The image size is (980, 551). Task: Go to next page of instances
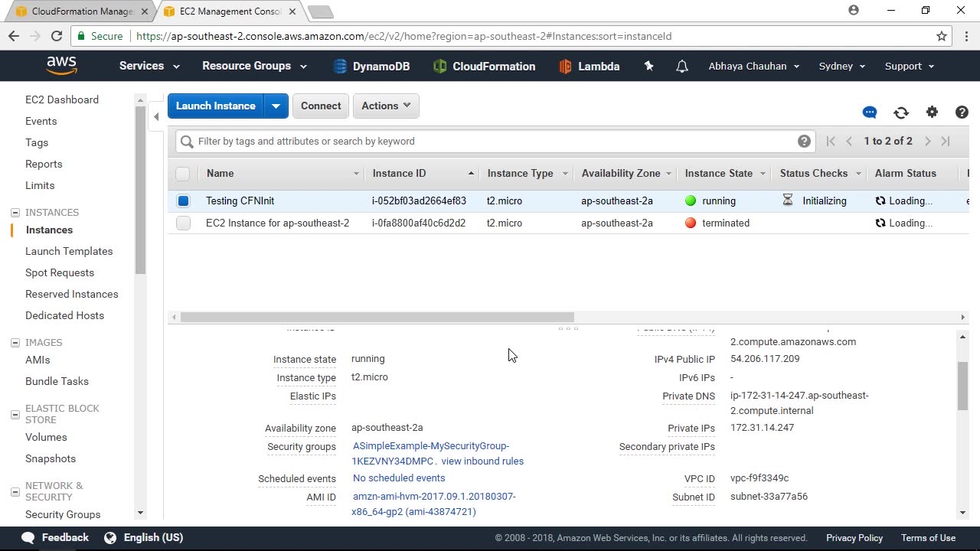927,141
